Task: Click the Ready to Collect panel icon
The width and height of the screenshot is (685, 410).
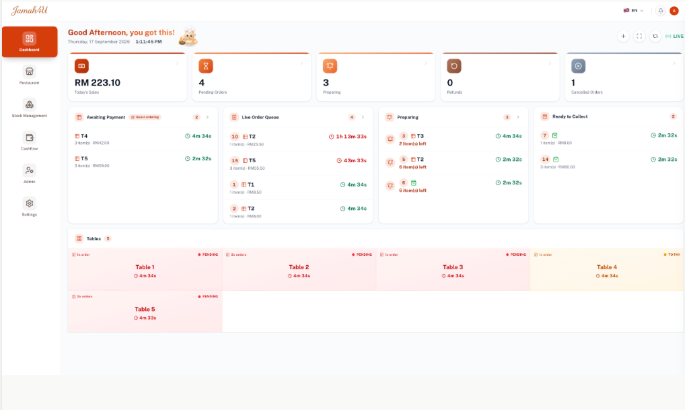Action: click(x=545, y=117)
